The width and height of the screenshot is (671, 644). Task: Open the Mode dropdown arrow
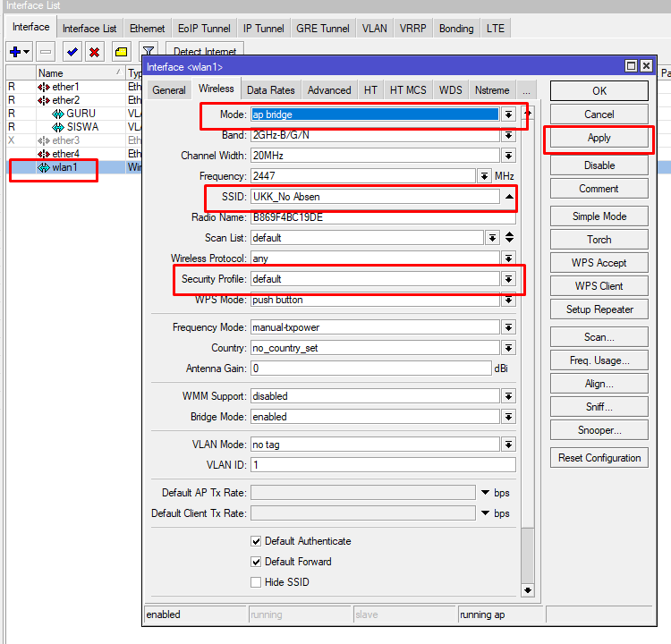508,114
